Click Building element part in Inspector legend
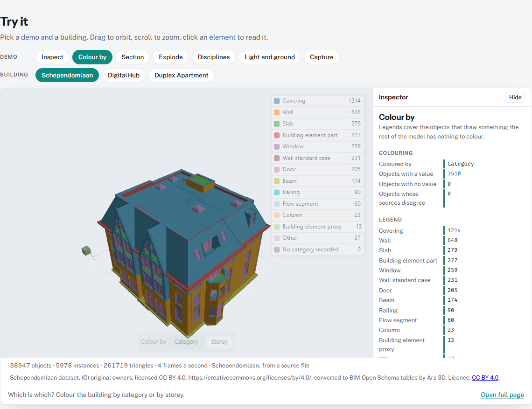The image size is (532, 409). pyautogui.click(x=454, y=260)
